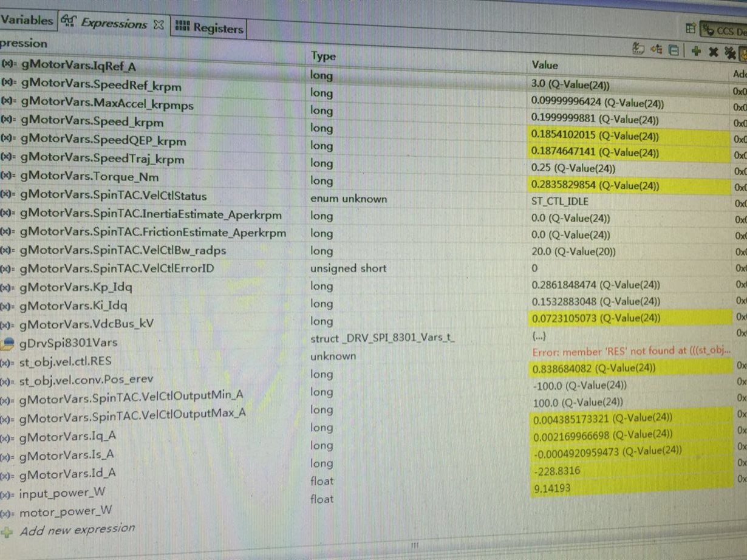Select gMotorVars.SpeedTraj_krpm expression
This screenshot has width=747, height=560.
click(x=102, y=159)
